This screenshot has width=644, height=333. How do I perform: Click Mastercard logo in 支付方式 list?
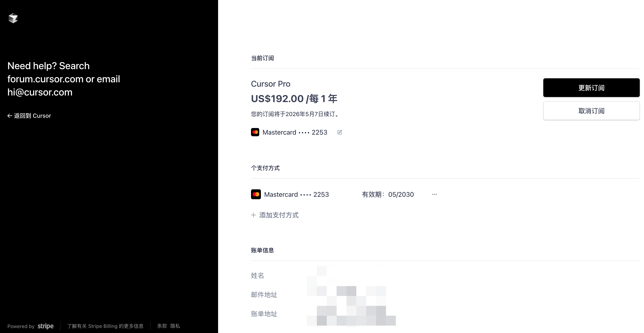(x=256, y=194)
